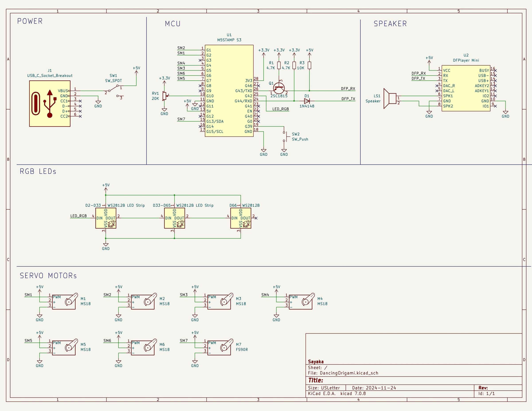Click the DFP_TX label at DFPlayer TX pin
532x411 pixels.
pos(419,78)
